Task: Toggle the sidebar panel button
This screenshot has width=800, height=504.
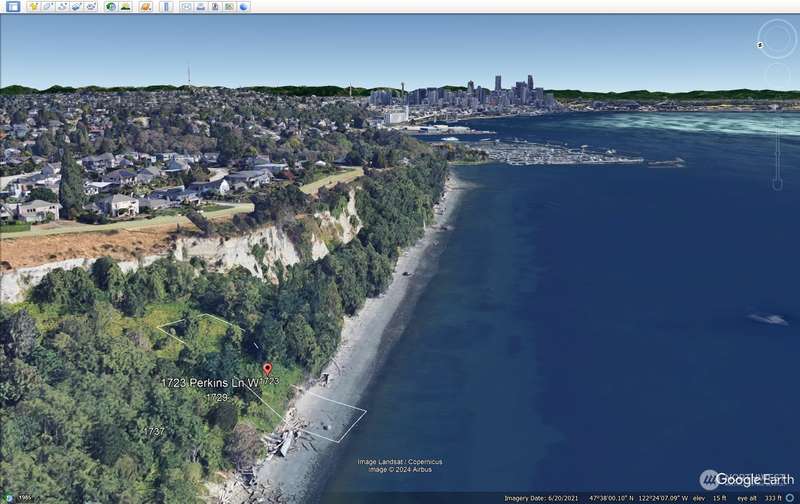Action: pyautogui.click(x=13, y=6)
